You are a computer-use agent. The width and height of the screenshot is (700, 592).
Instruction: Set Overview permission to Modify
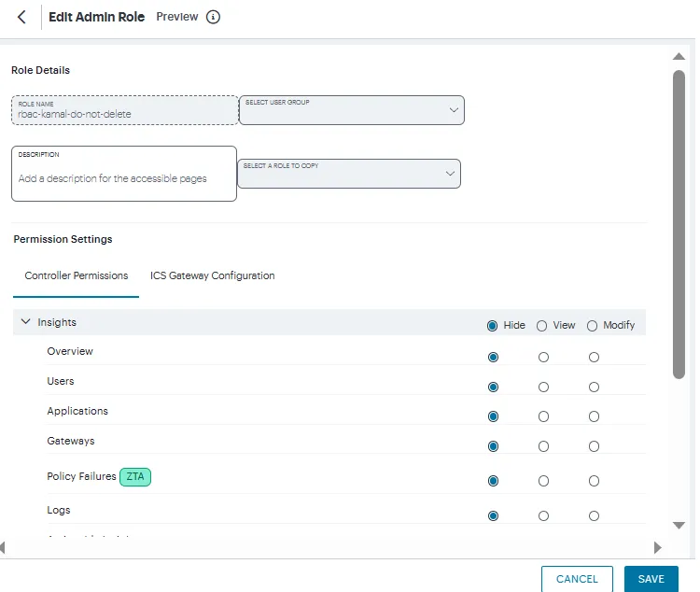[594, 357]
